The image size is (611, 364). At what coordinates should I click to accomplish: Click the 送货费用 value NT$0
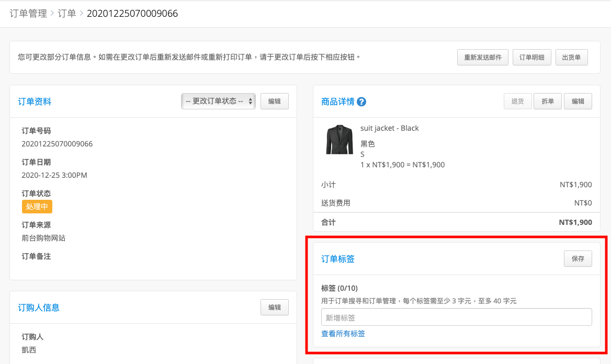(x=583, y=203)
